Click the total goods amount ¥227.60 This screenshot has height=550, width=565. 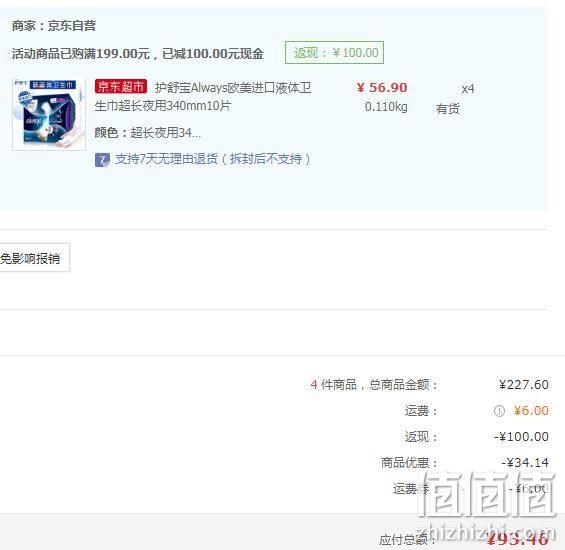tap(524, 385)
